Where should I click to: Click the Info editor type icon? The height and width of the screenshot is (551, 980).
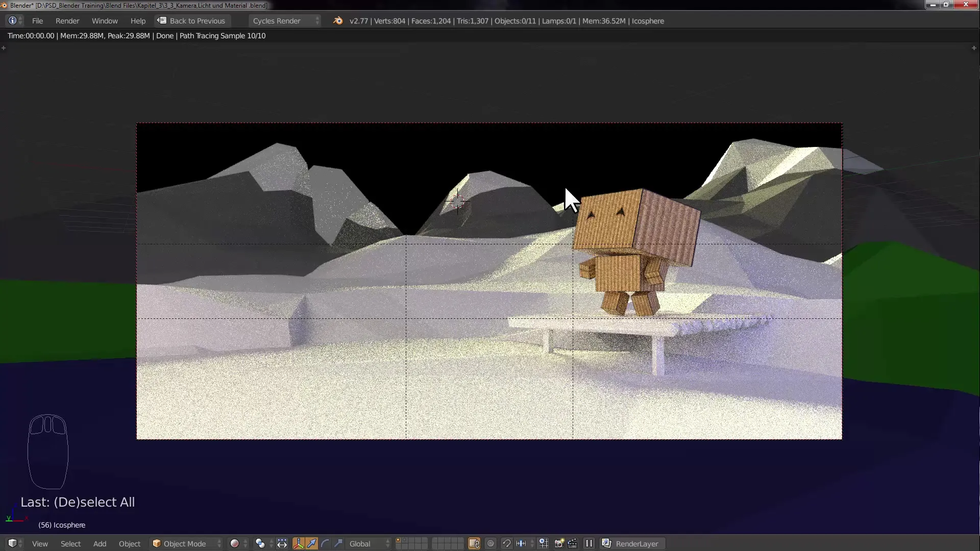click(14, 21)
